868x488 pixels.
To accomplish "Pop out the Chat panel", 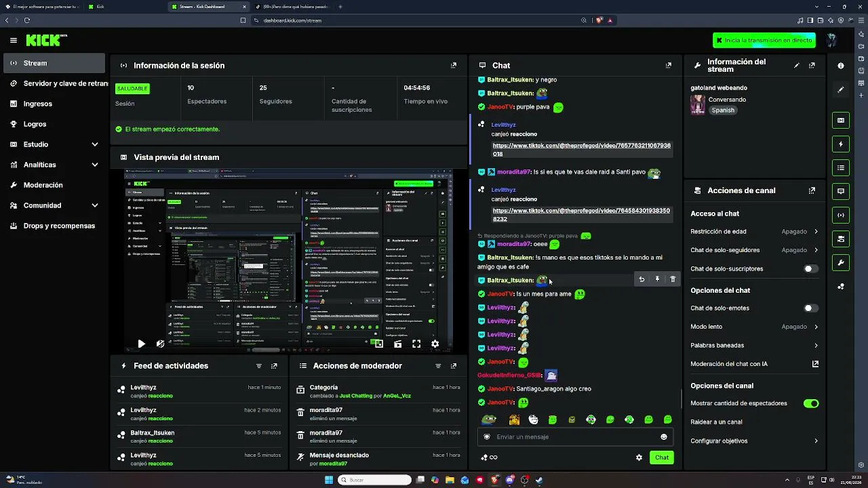I will coord(669,66).
